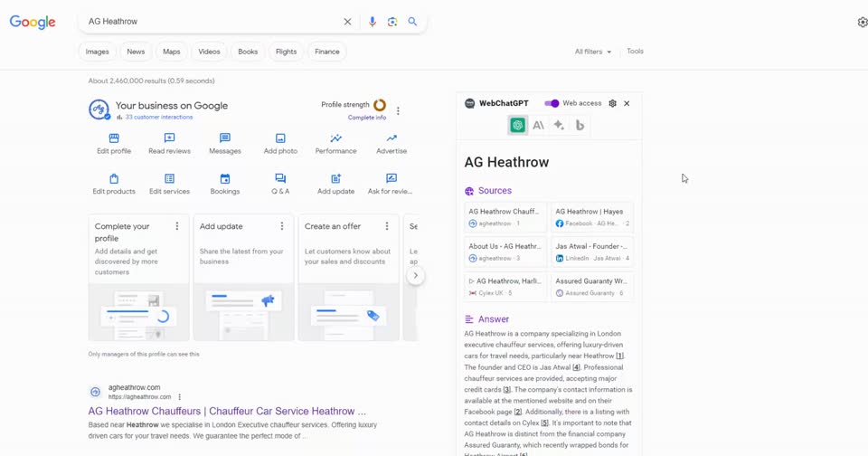Toggle the Web access switch

(552, 104)
